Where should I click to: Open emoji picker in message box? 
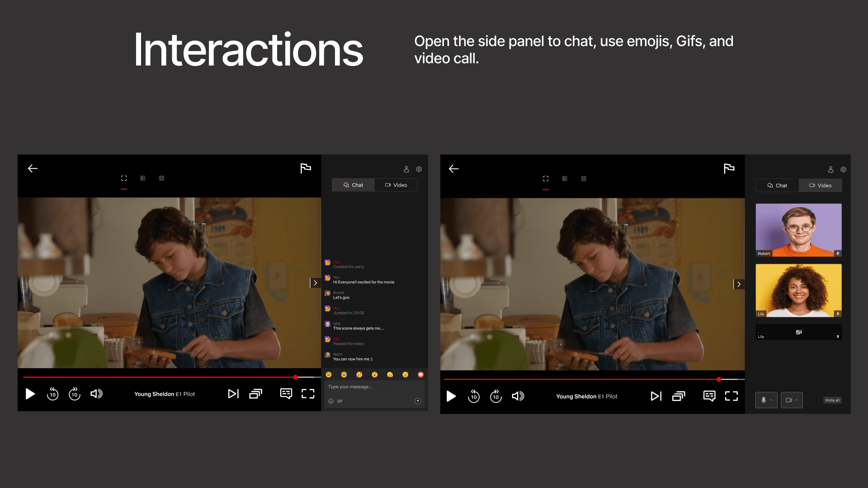pos(331,401)
